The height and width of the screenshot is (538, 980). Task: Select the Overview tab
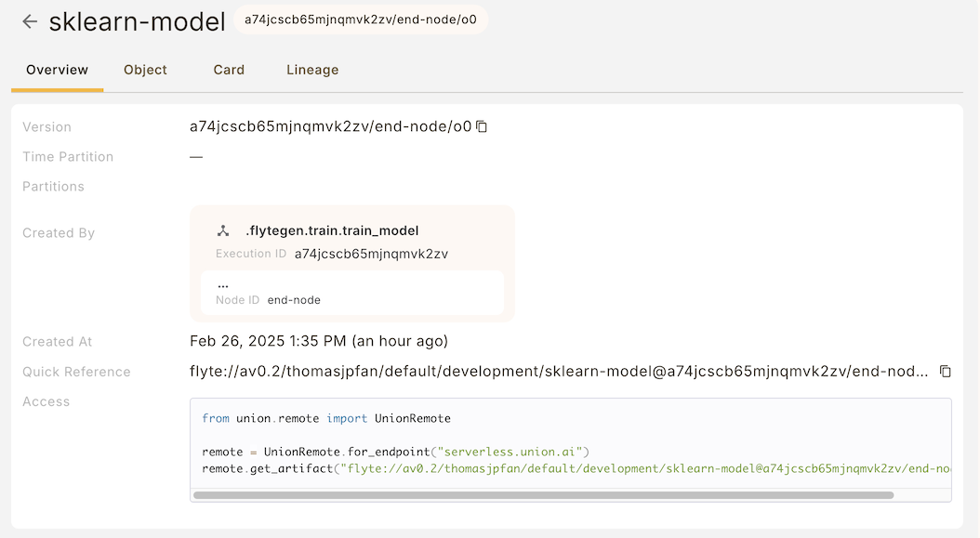pos(57,70)
